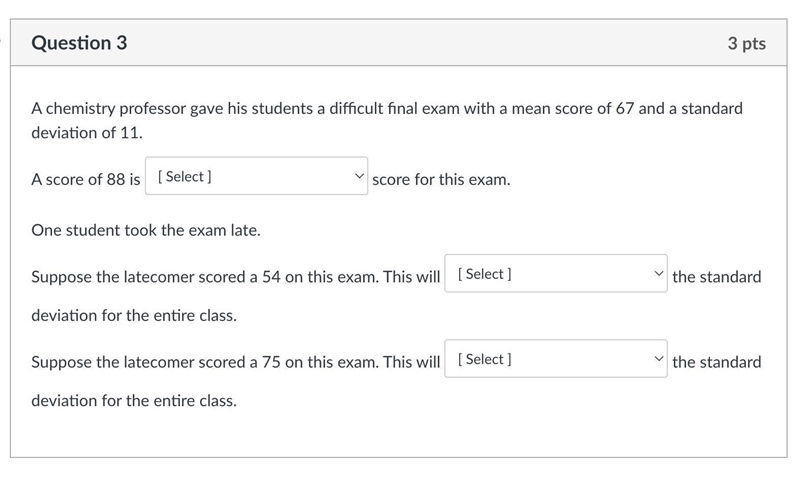Click the chemistry professor problem statement line
This screenshot has height=479, width=800.
pyautogui.click(x=387, y=109)
